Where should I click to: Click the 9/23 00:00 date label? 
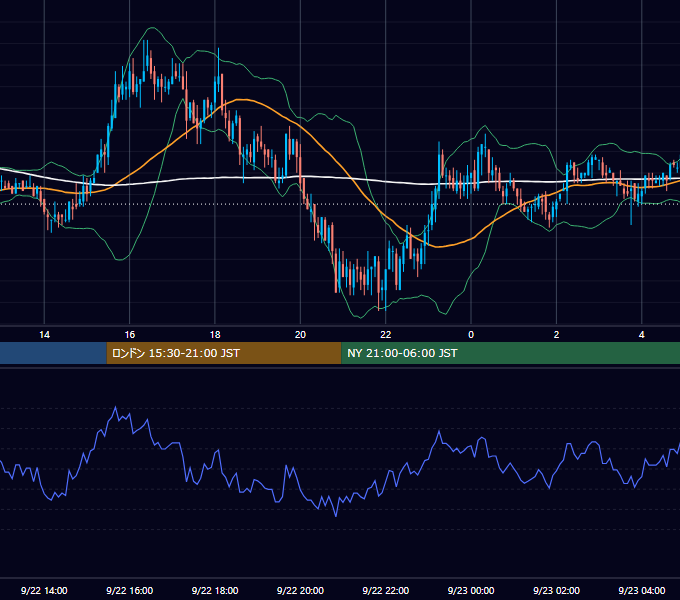[471, 590]
